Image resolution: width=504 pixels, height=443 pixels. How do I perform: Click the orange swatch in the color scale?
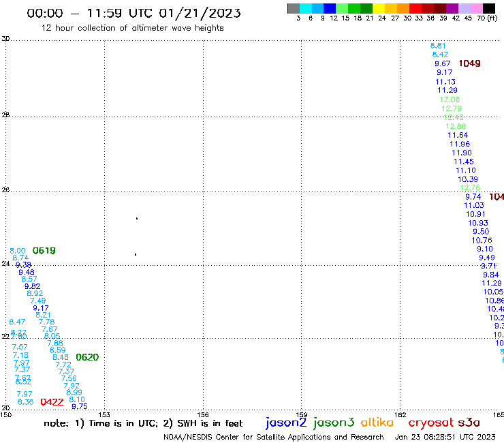(403, 8)
